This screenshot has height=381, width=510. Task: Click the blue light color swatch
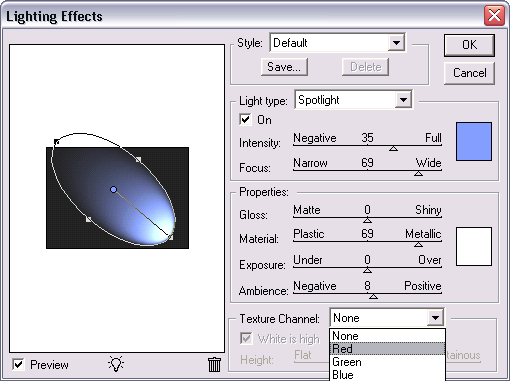tap(474, 141)
